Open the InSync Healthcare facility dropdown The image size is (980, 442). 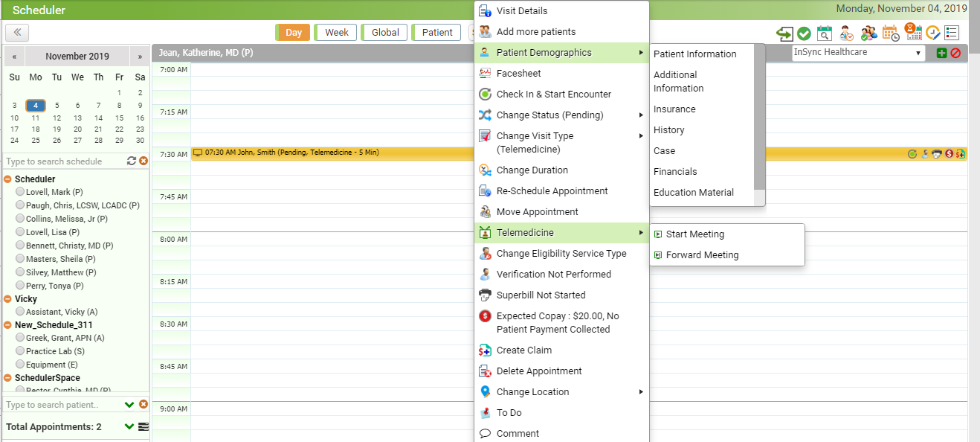[858, 53]
